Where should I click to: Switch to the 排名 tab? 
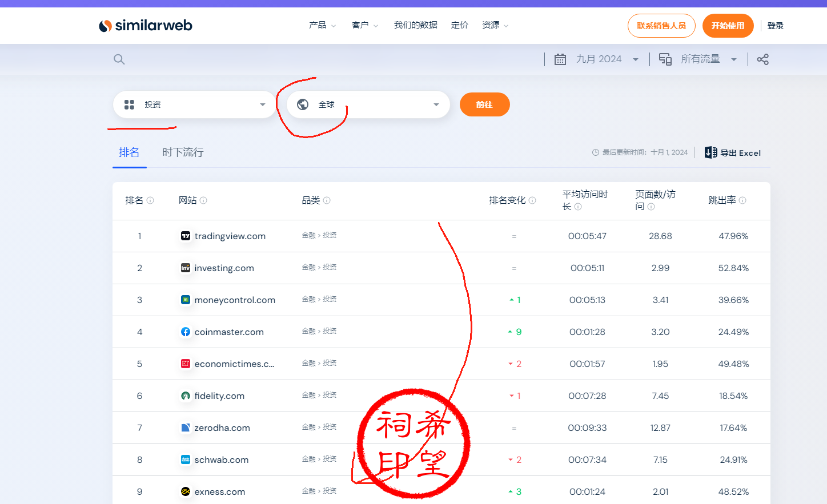pyautogui.click(x=129, y=152)
